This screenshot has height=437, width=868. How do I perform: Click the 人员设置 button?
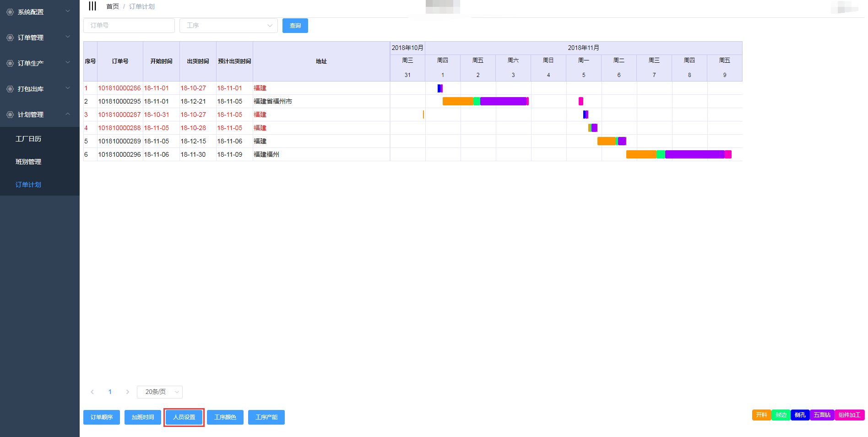pyautogui.click(x=184, y=417)
